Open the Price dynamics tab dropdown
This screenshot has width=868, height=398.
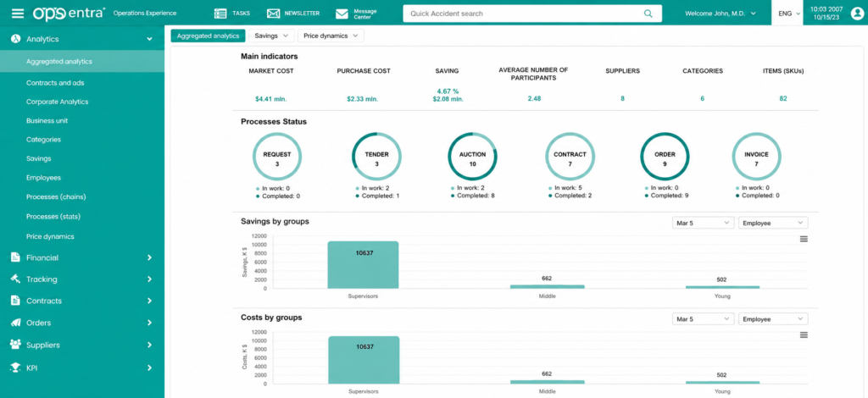pos(331,36)
